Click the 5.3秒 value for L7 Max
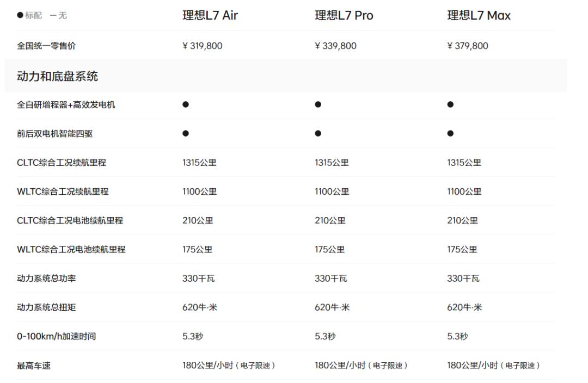This screenshot has width=588, height=383. pyautogui.click(x=458, y=336)
